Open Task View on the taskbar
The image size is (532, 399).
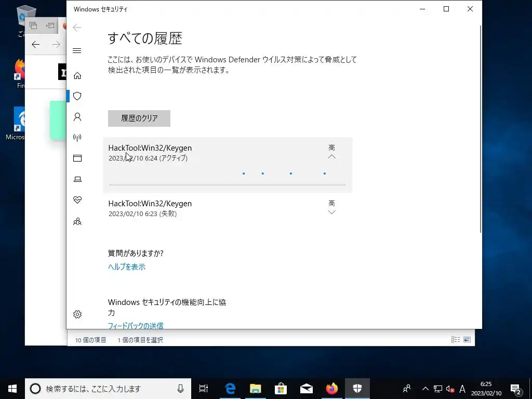coord(204,389)
